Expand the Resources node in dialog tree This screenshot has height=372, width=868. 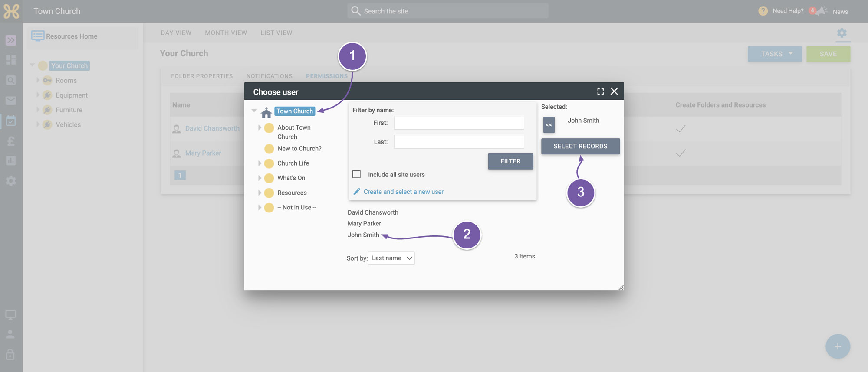[x=260, y=193]
